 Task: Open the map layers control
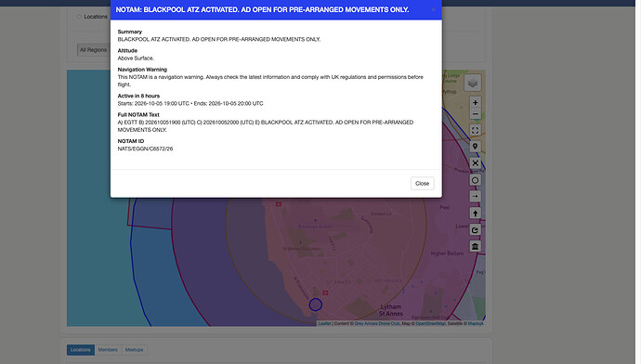click(473, 83)
